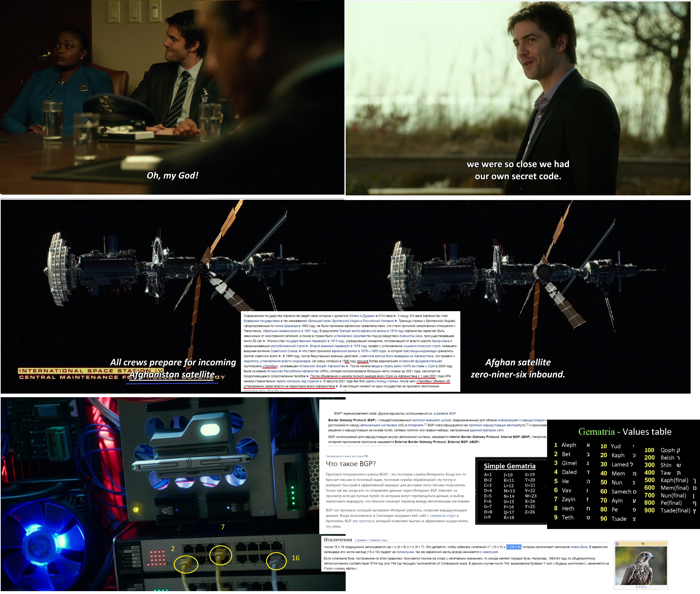Click the 1 Aleph row in Gematria table
Viewport: 700px width, 594px height.
pyautogui.click(x=572, y=445)
